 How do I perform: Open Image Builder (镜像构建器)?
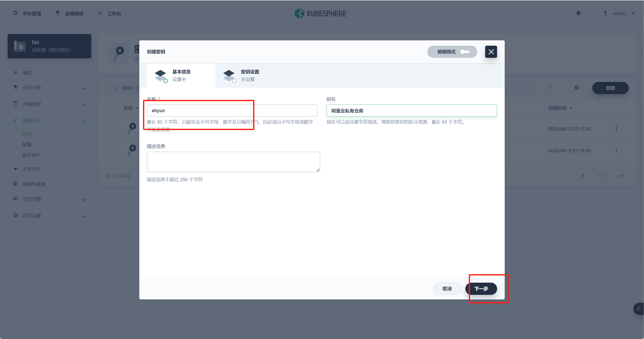[x=34, y=184]
